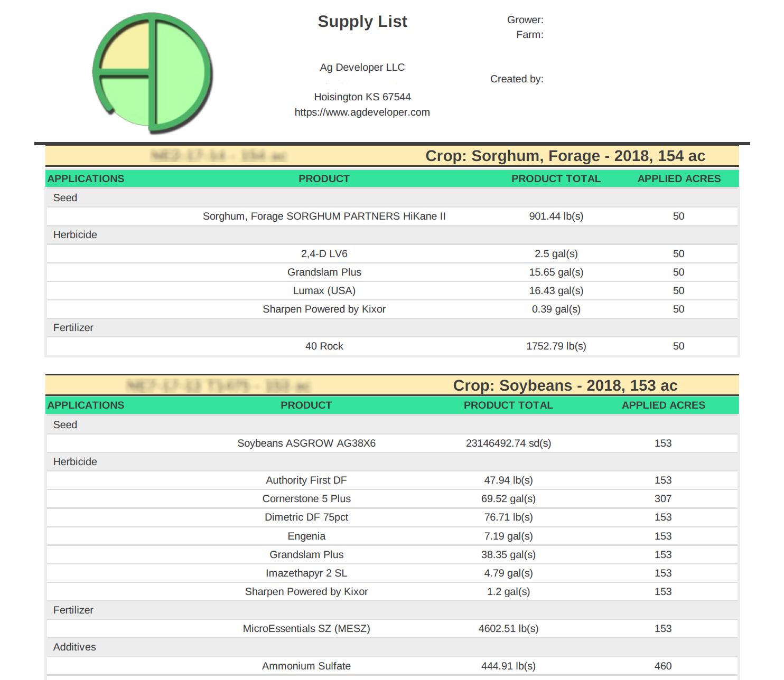This screenshot has width=784, height=680.
Task: Click the Supply List title
Action: click(x=362, y=22)
